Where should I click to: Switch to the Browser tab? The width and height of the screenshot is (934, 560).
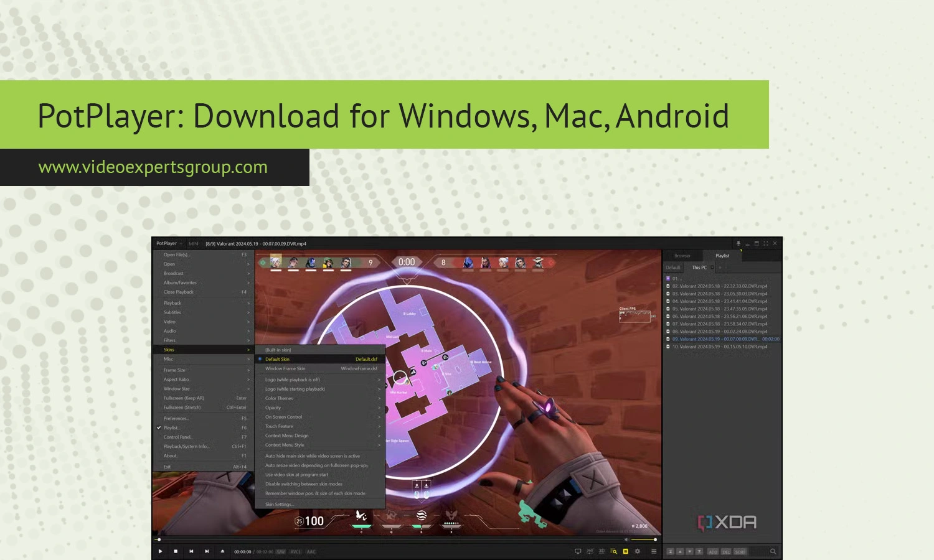[682, 256]
